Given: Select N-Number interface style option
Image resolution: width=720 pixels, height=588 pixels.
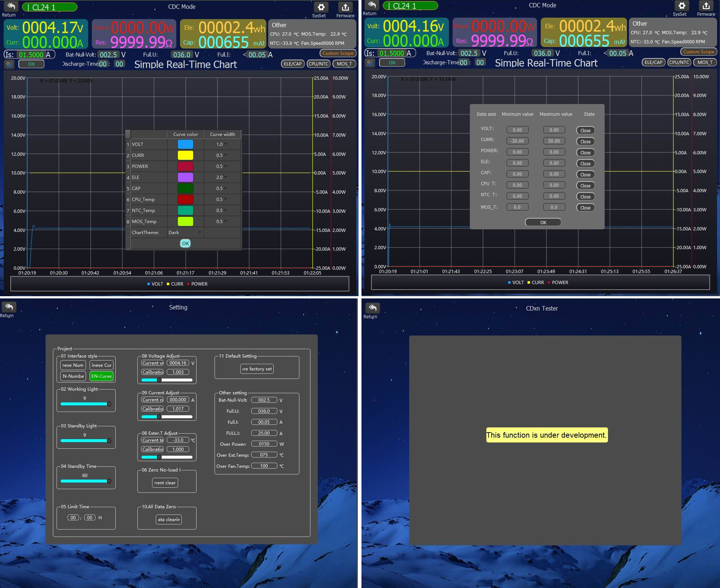Looking at the screenshot, I should 73,376.
